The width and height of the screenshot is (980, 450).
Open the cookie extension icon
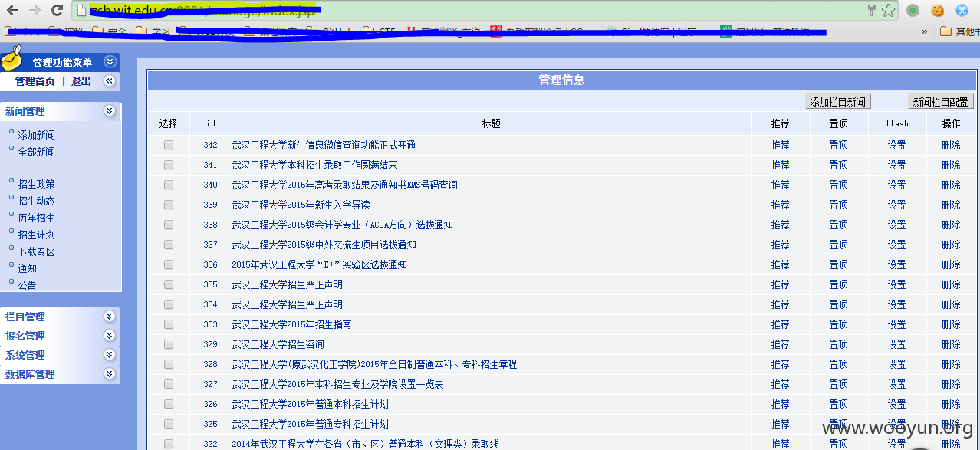(937, 10)
